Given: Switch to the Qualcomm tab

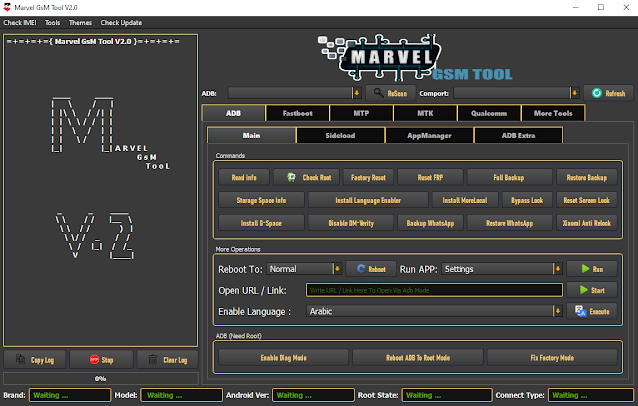Looking at the screenshot, I should coord(489,113).
